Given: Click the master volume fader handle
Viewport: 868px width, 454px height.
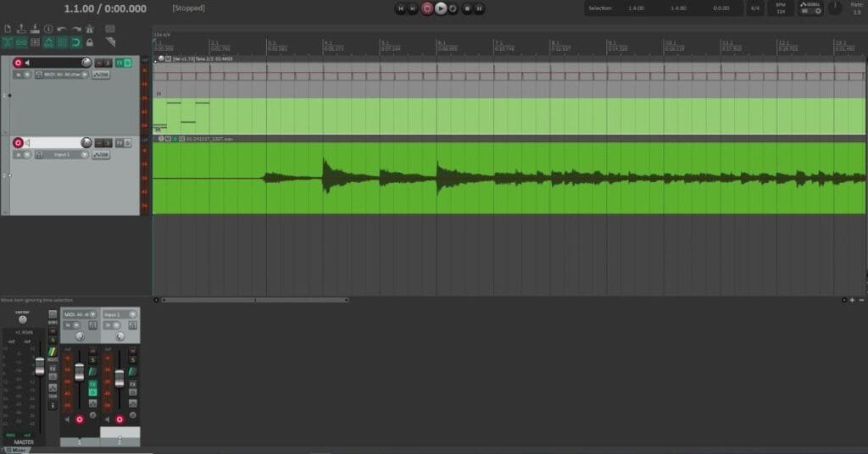Looking at the screenshot, I should pos(40,366).
